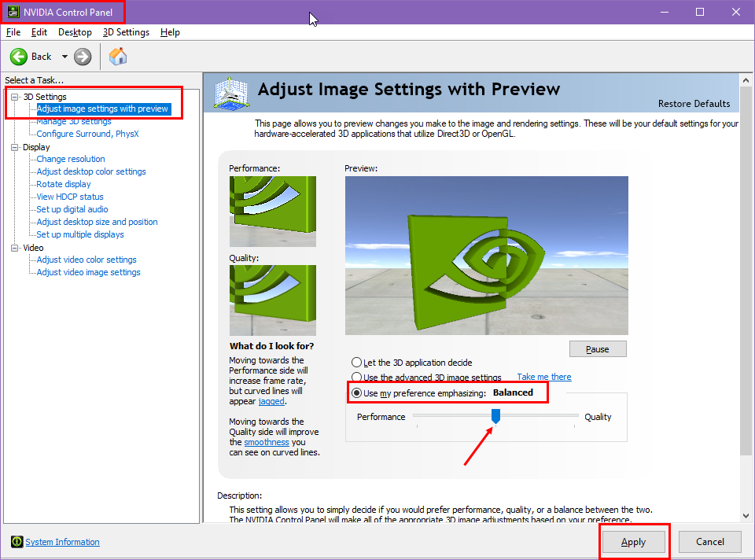Click the Video tree category label

[33, 248]
